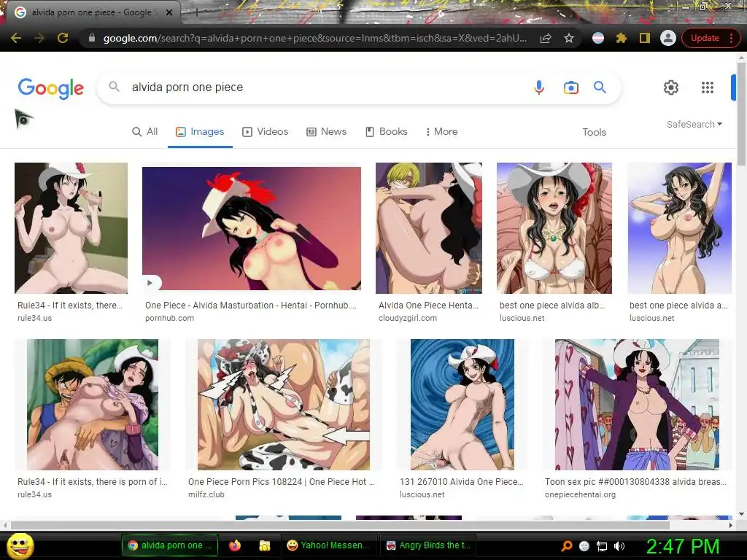Open the volume speaker tray icon
This screenshot has height=560, width=747.
pos(619,546)
